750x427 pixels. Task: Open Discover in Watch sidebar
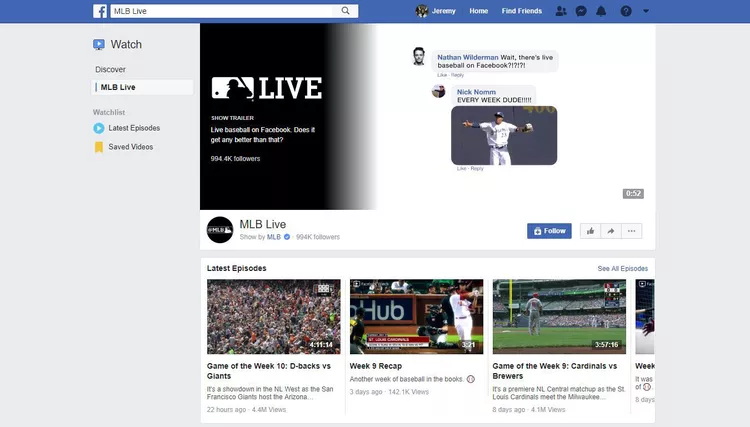click(110, 69)
